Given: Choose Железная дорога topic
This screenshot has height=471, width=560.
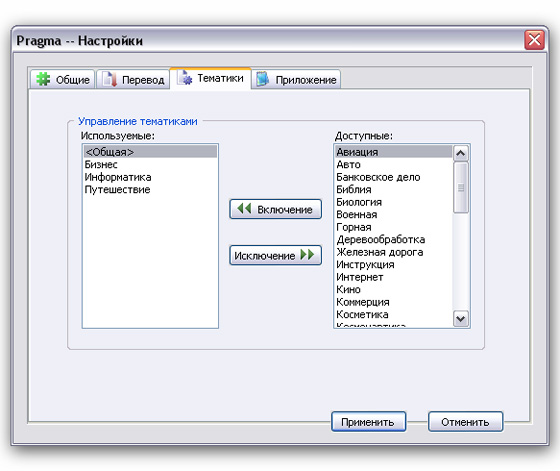Looking at the screenshot, I should (394, 252).
